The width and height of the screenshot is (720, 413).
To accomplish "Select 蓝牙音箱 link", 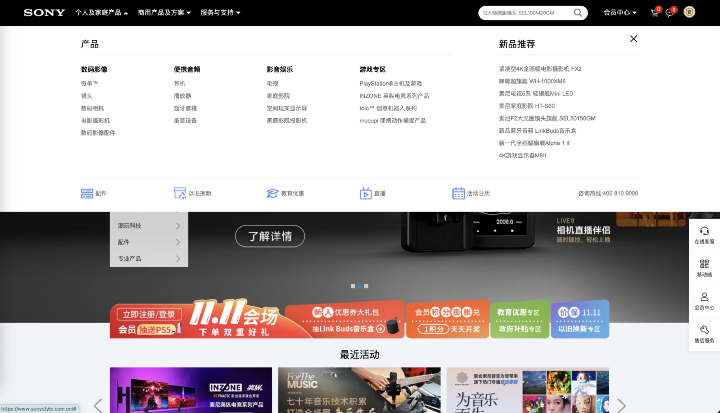I will tap(185, 108).
